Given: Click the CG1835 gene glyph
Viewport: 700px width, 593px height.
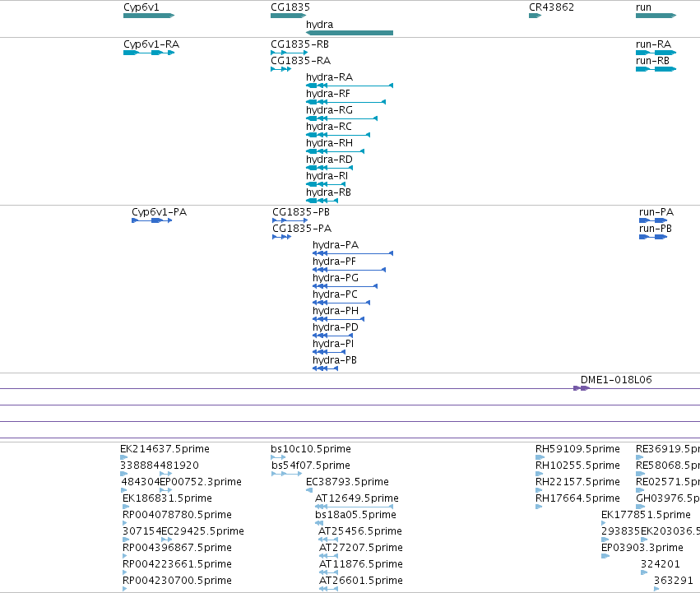Looking at the screenshot, I should [x=289, y=16].
